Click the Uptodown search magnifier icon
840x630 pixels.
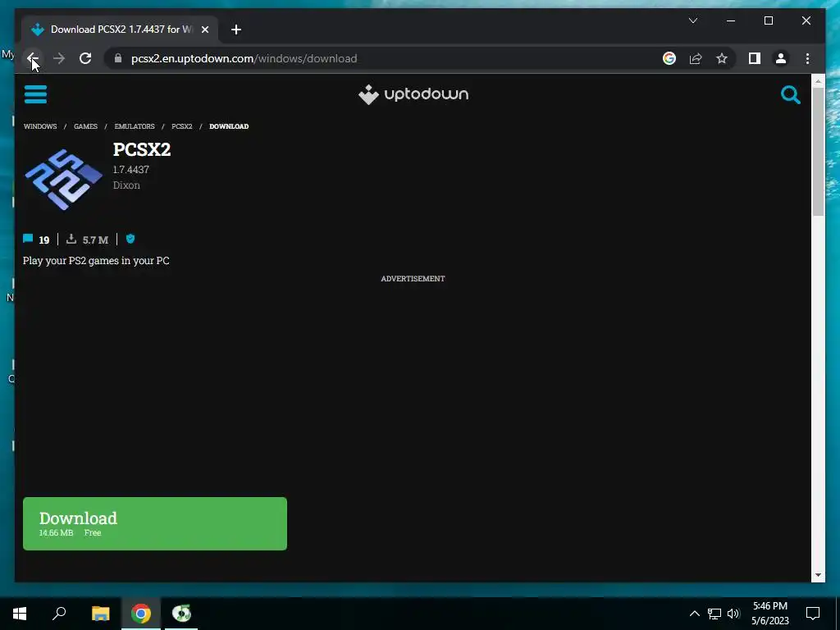coord(790,95)
